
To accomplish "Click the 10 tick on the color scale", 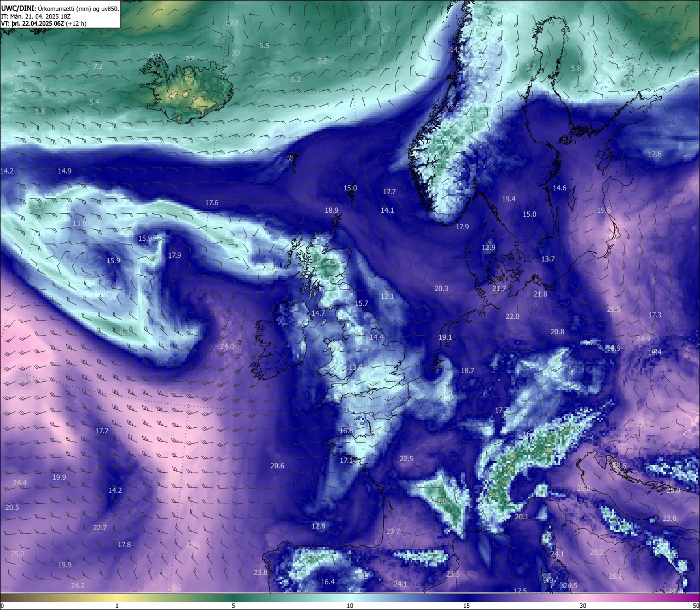I will [350, 606].
